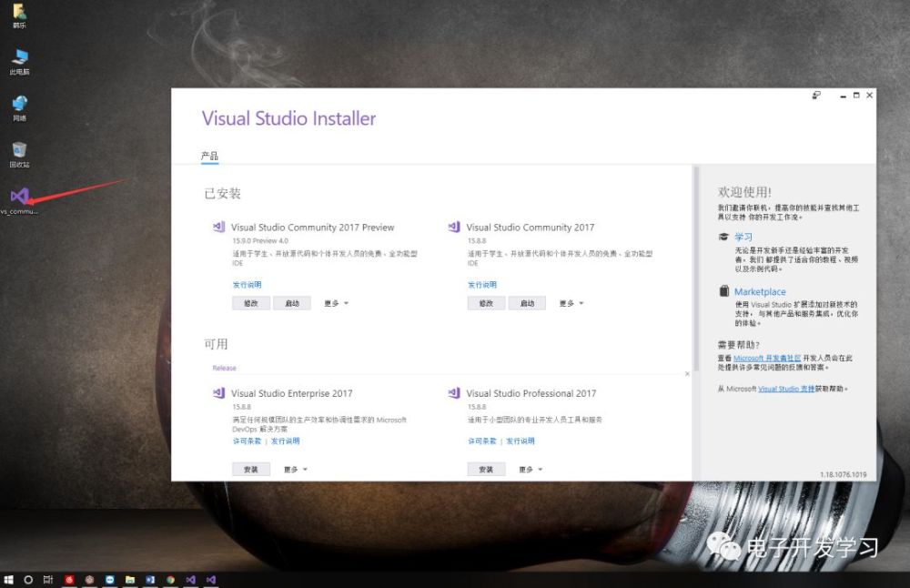Click the Release channel label
Screen dimensions: 910x588
[224, 368]
